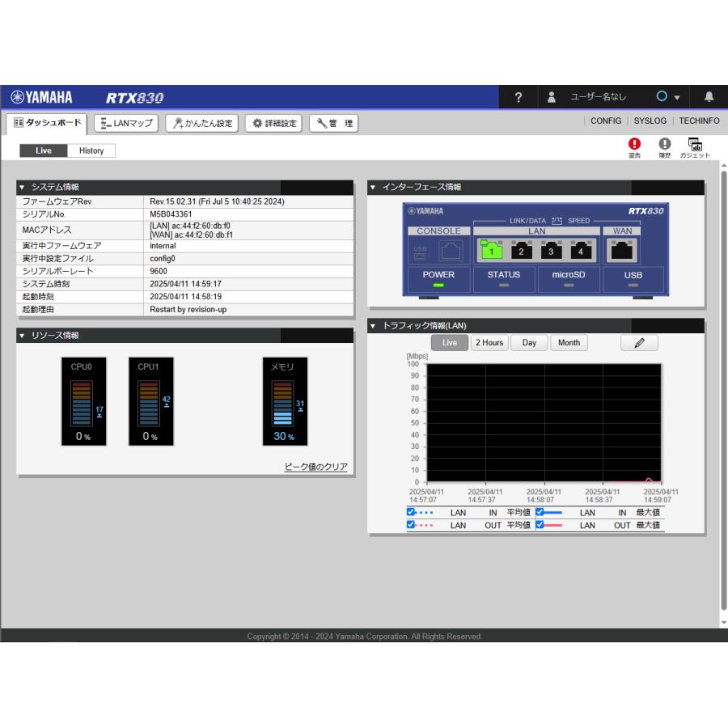Toggle LAN OUT average checkbox
The height and width of the screenshot is (728, 728).
coord(411,525)
